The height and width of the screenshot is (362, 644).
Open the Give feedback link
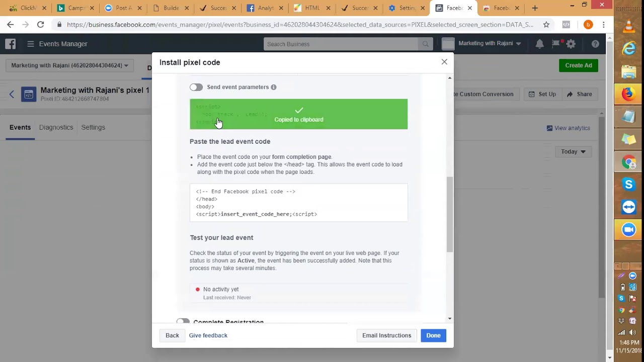pos(208,335)
